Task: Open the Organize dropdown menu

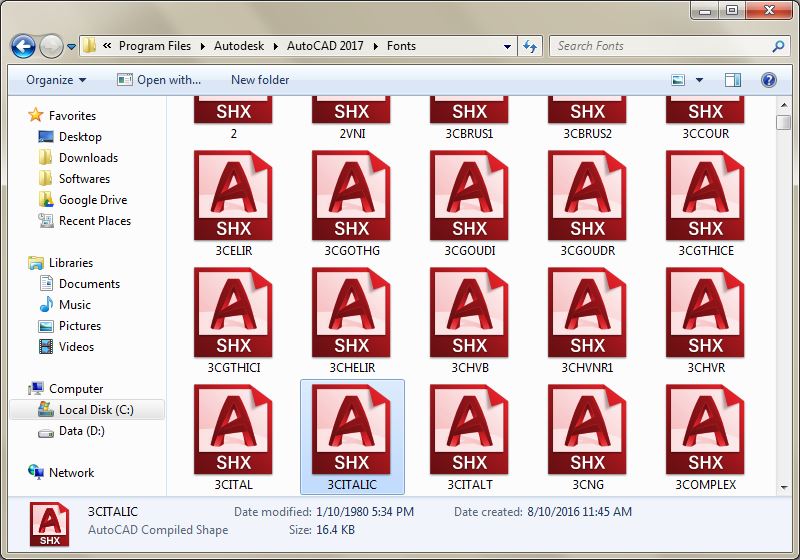Action: (56, 80)
